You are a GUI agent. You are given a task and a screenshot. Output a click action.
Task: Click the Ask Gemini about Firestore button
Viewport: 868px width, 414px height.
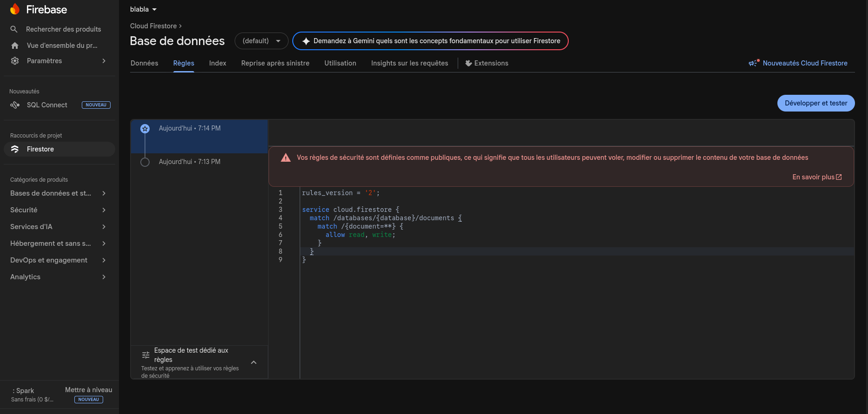[x=430, y=41]
